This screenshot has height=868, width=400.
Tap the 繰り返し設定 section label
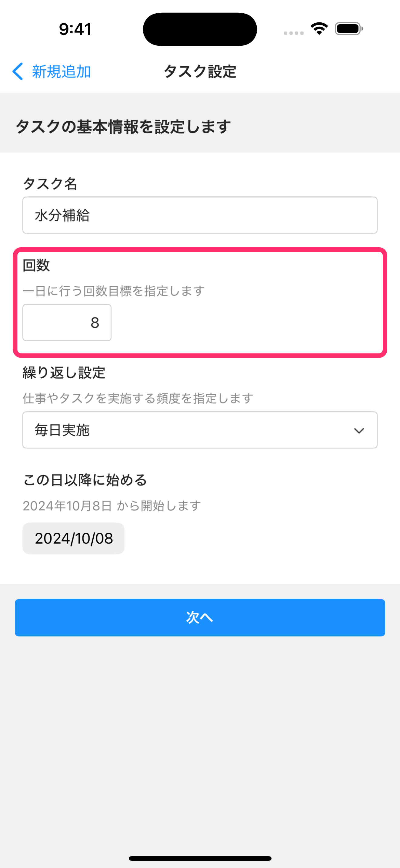(x=64, y=373)
